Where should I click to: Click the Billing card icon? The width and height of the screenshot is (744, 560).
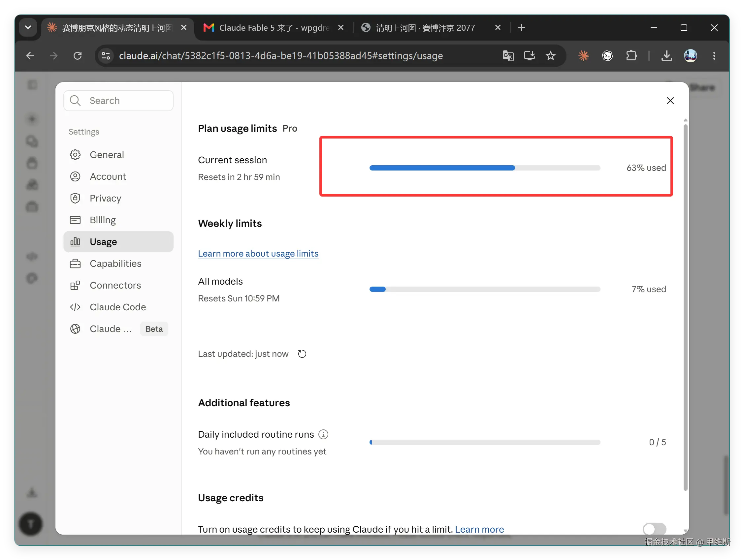(75, 220)
